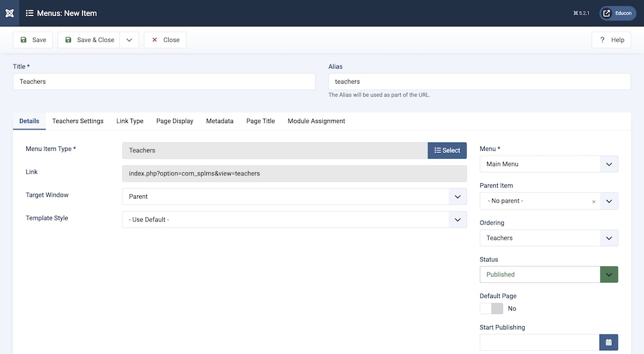Click the Help question mark button
The height and width of the screenshot is (354, 644).
pyautogui.click(x=611, y=40)
